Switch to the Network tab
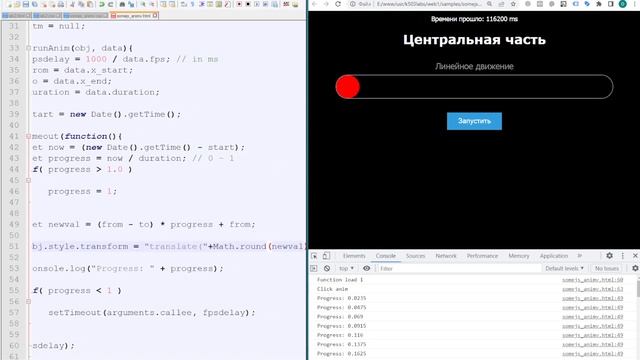 [446, 256]
